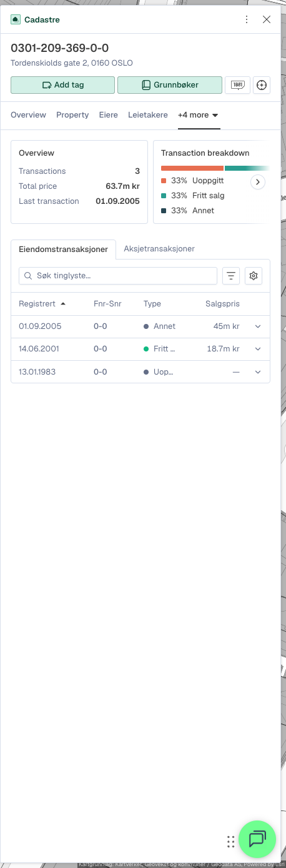Expand the 13.01.1983 transaction row
The height and width of the screenshot is (868, 286).
coord(258,371)
